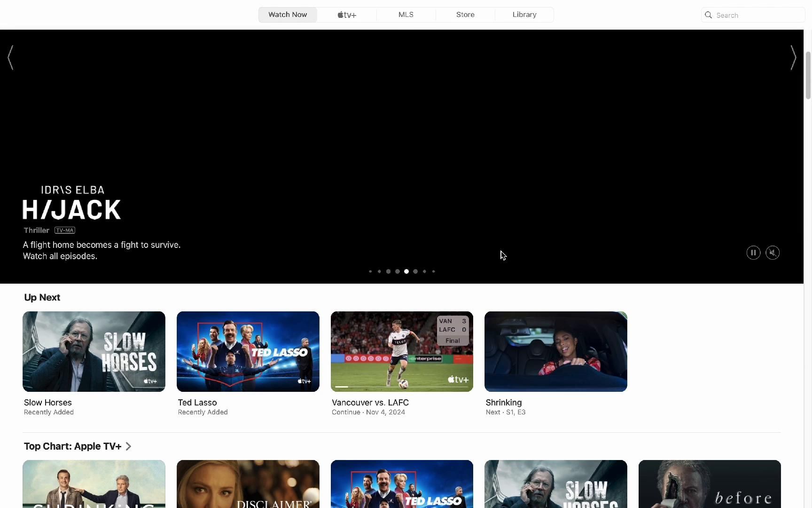This screenshot has width=812, height=508.
Task: Open the Store tab
Action: point(465,15)
